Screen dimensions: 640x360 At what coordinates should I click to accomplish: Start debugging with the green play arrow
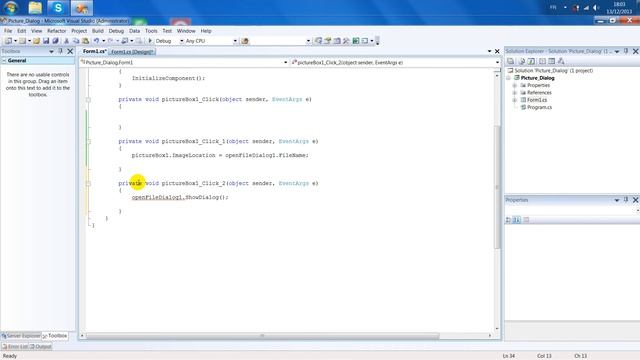click(x=150, y=41)
